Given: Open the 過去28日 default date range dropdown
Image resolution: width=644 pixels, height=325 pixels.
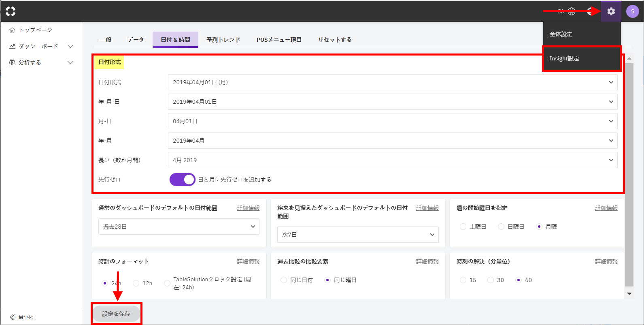Looking at the screenshot, I should (x=179, y=227).
